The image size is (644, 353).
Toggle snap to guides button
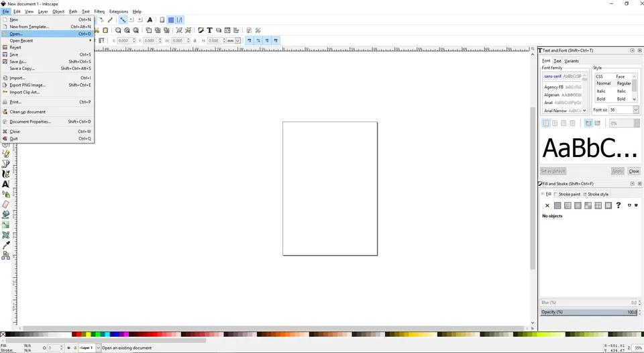(180, 19)
